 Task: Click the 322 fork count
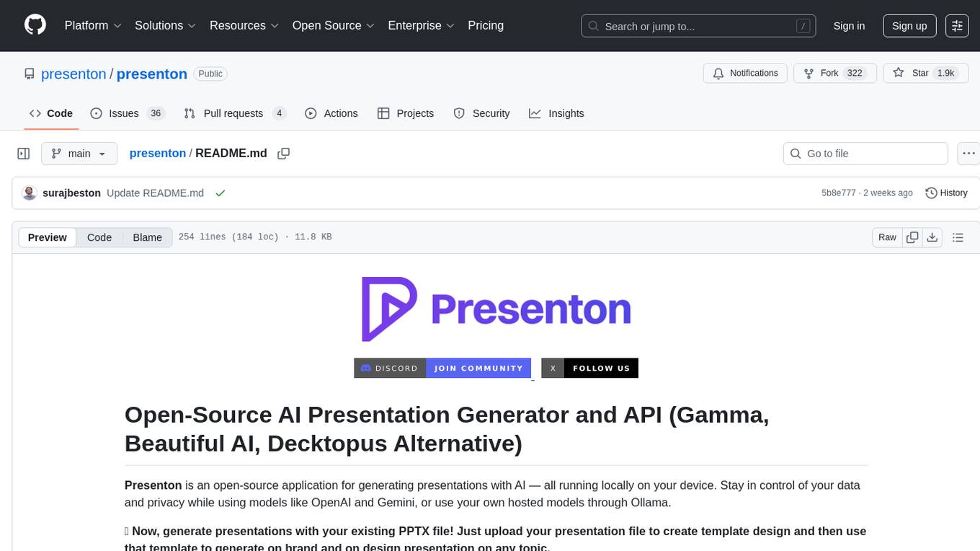(855, 74)
